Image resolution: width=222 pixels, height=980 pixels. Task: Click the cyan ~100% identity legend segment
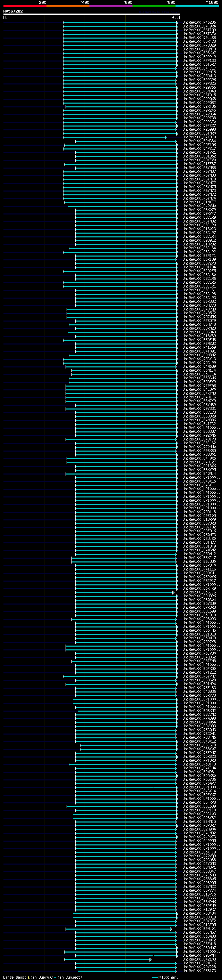coord(197,6)
